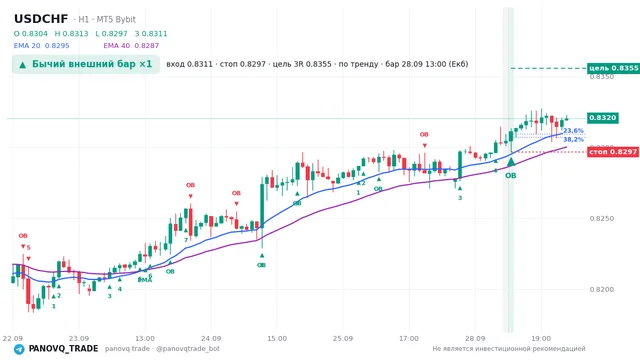Click the 19:00 time axis label
Image resolution: width=640 pixels, height=360 pixels.
[x=541, y=338]
